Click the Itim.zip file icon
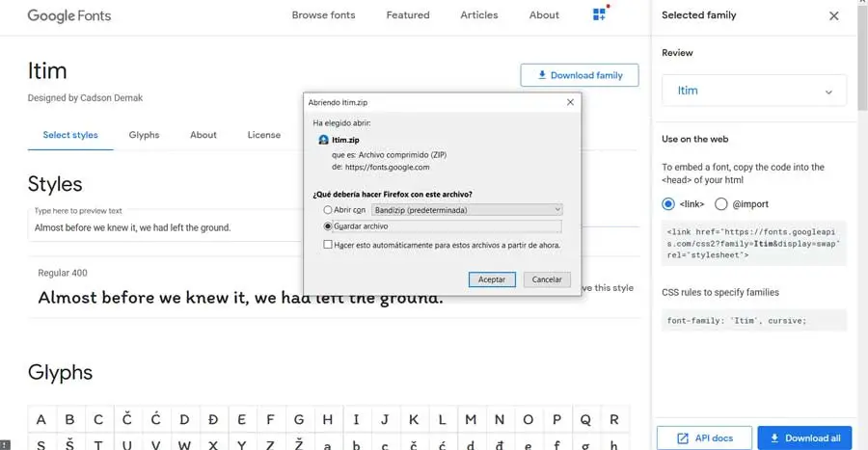Screen dimensions: 868x450 324,140
